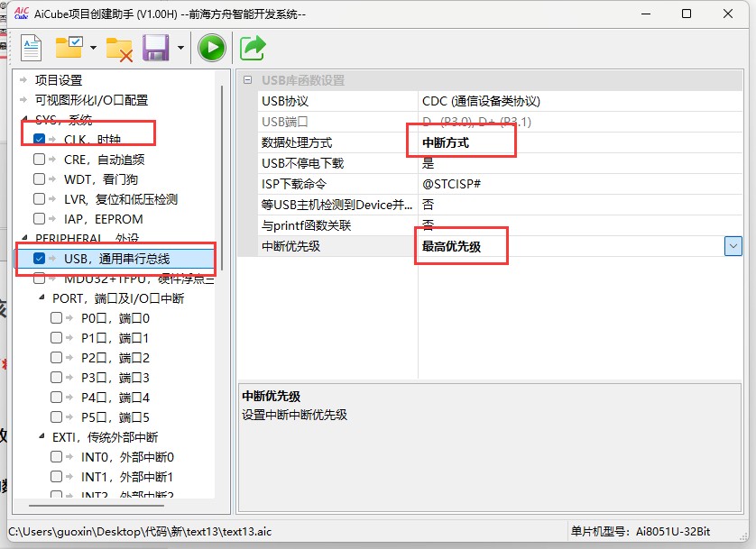The width and height of the screenshot is (756, 549).
Task: Click the CDC (通信设备类协议) value cell
Action: click(580, 101)
